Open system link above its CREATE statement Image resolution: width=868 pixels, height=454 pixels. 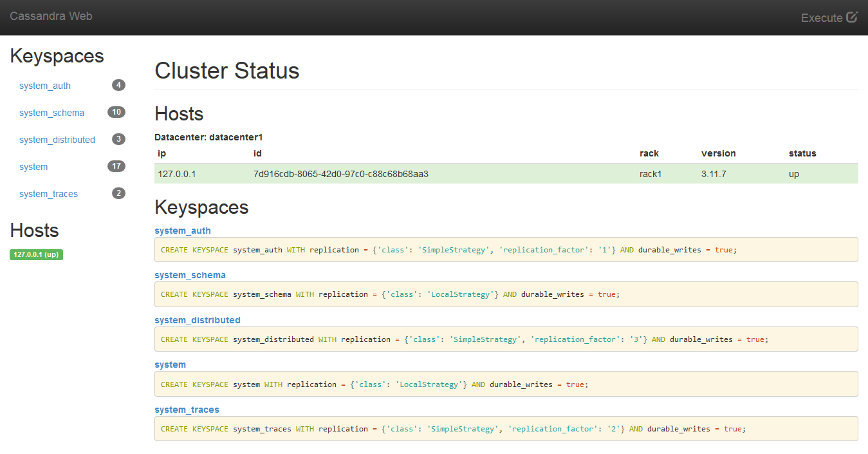pos(170,364)
